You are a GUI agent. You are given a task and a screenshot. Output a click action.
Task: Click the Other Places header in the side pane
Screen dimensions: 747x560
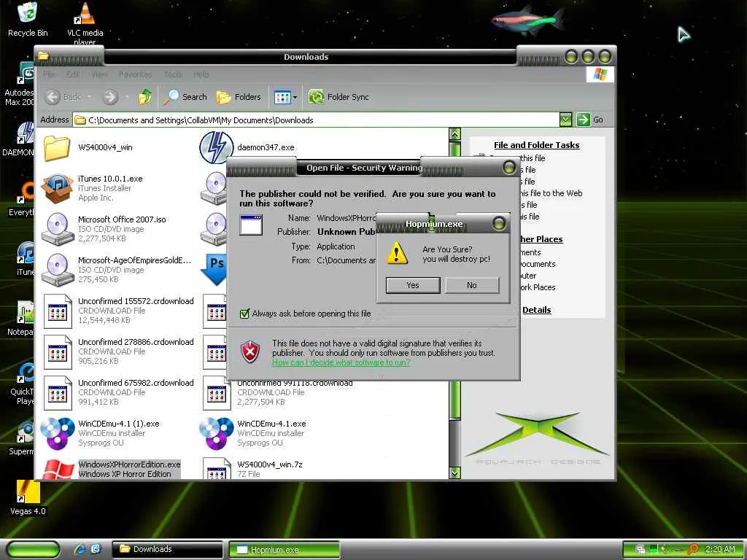point(541,239)
